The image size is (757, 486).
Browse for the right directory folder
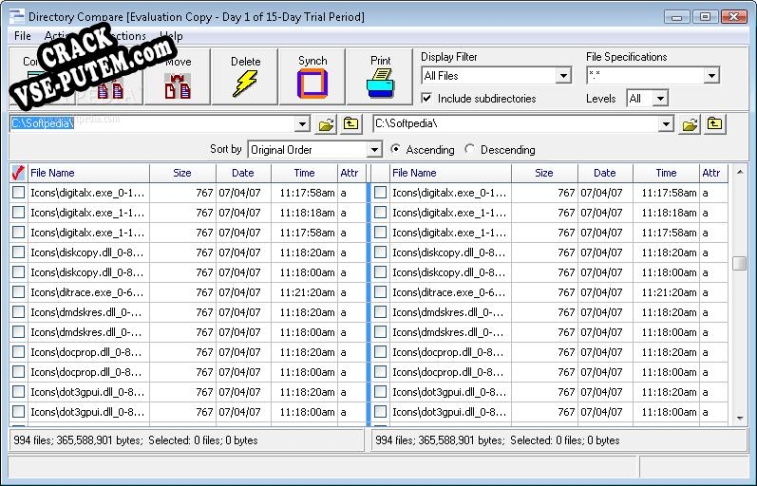[690, 125]
